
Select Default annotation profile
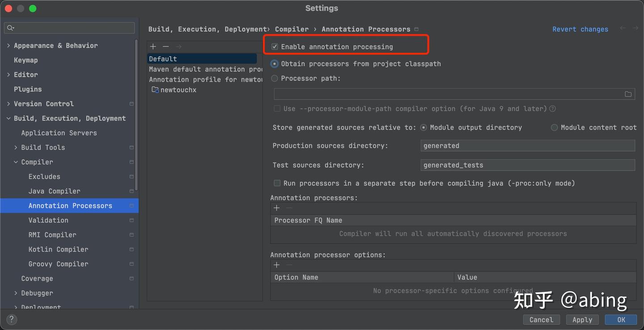(203, 59)
